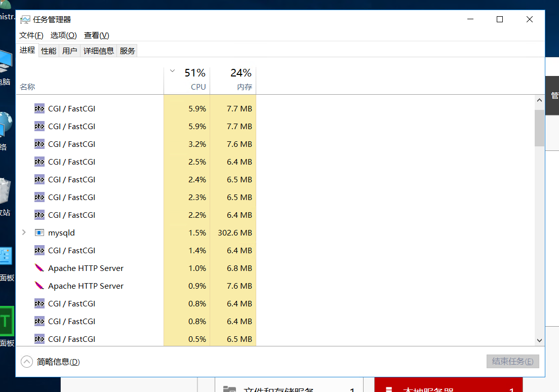
Task: Click the 1.5% CPU value of mysqld
Action: click(x=197, y=233)
